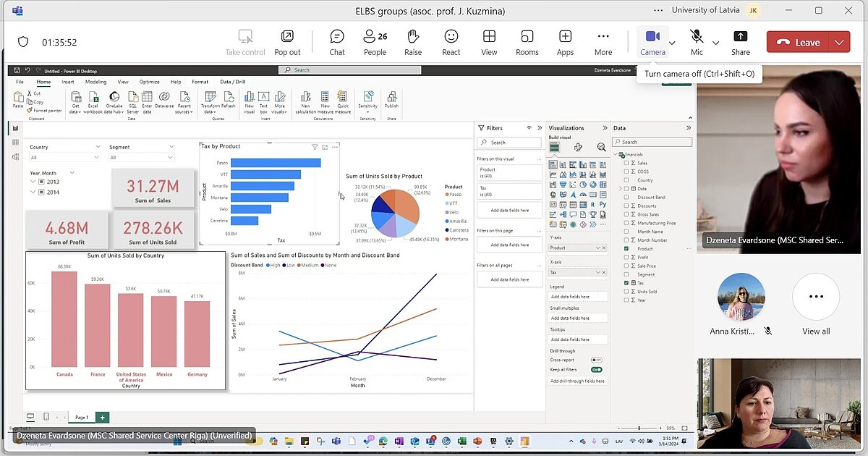Image resolution: width=868 pixels, height=456 pixels.
Task: Open the More actions menu in Teams
Action: pos(603,42)
